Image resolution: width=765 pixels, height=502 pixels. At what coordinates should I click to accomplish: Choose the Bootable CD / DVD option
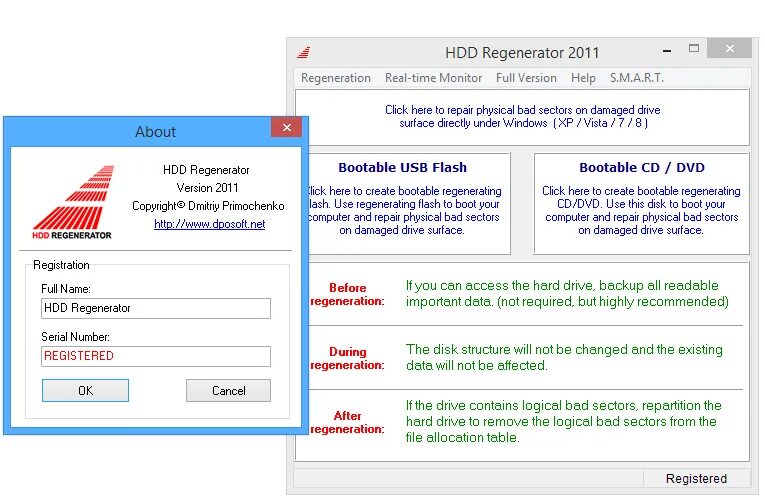pyautogui.click(x=642, y=203)
